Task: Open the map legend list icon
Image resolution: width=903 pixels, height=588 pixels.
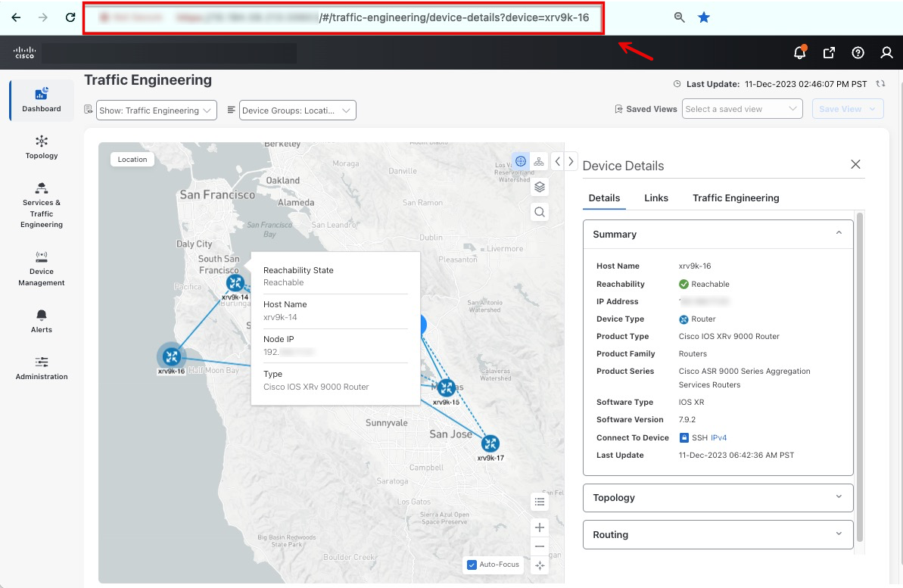Action: 539,502
